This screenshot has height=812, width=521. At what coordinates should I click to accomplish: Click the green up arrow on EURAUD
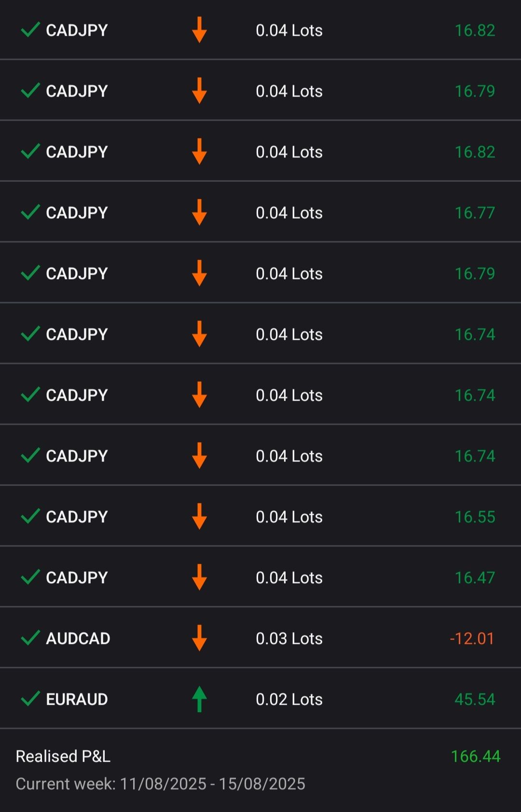199,699
